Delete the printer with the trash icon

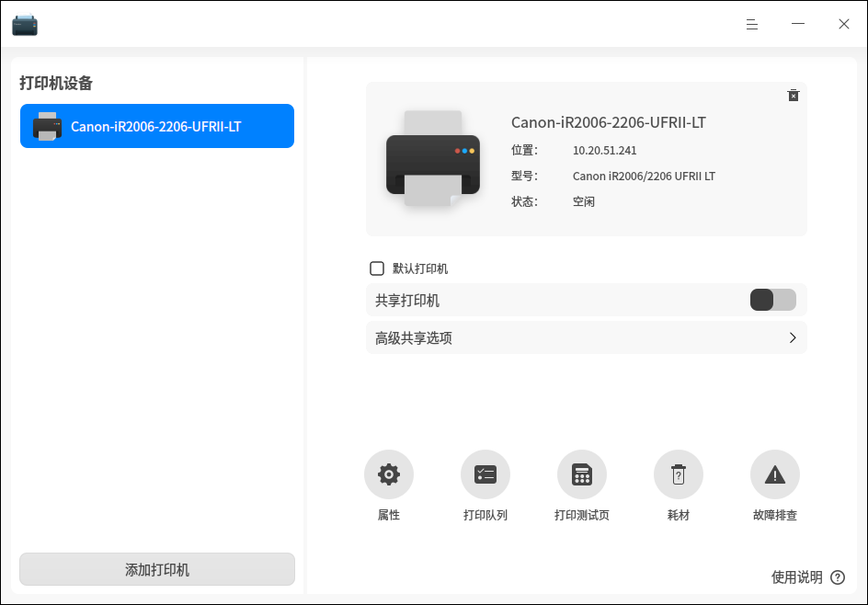coord(794,96)
